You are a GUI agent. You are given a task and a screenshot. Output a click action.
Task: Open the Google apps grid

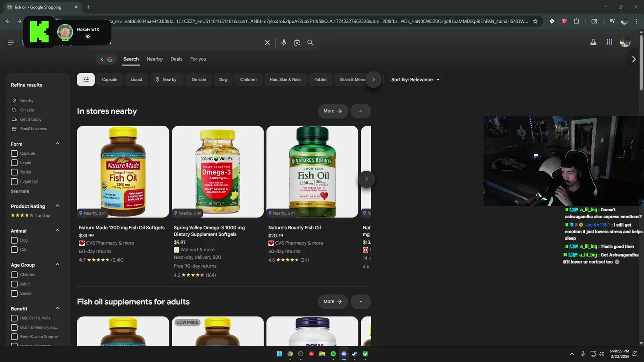[x=609, y=42]
